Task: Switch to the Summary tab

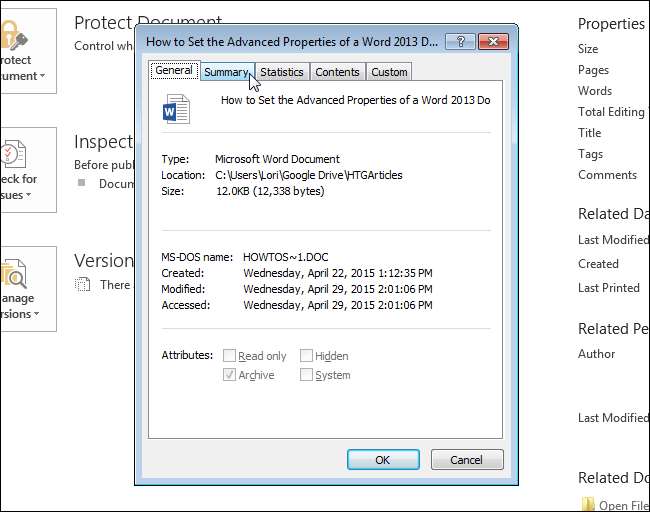Action: [226, 72]
